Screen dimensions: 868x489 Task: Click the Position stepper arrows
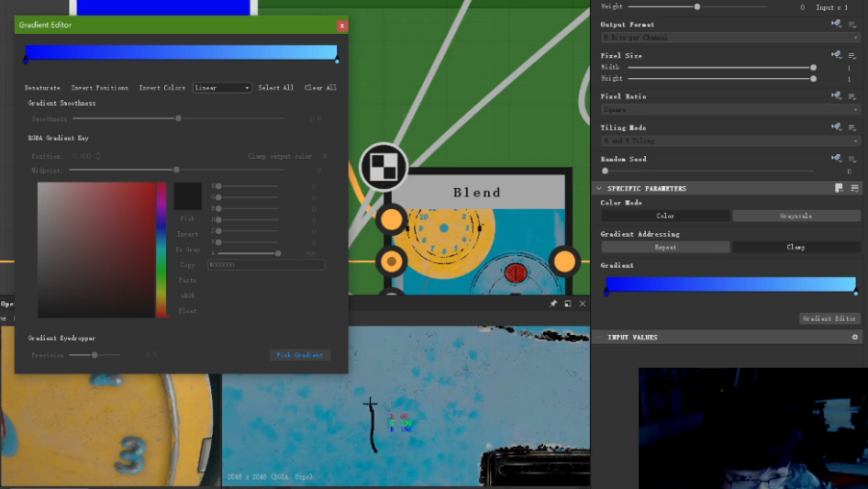point(98,156)
